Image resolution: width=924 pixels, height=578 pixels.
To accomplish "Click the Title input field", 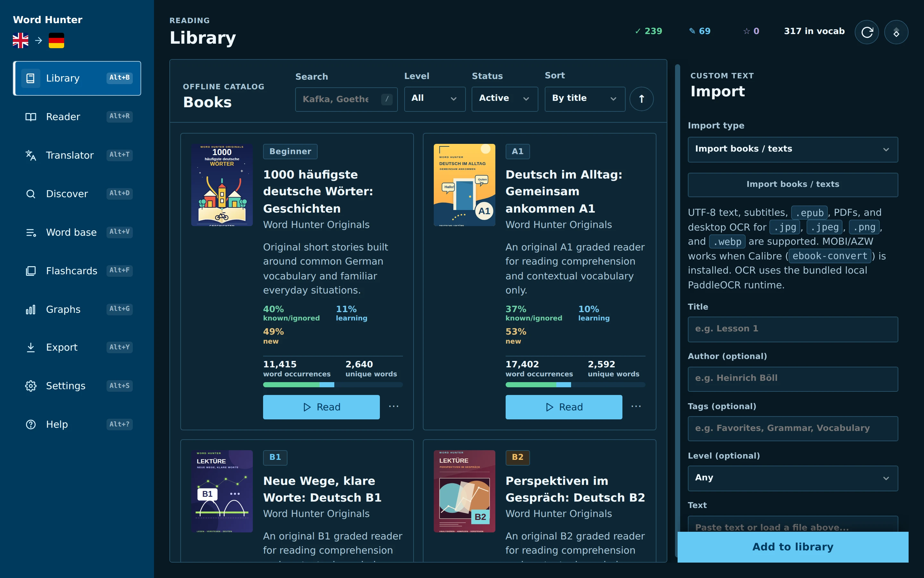I will coord(793,329).
